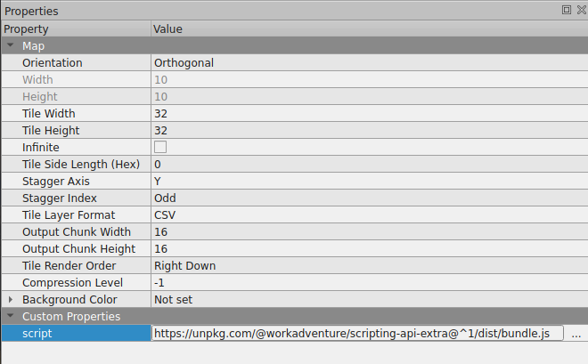The width and height of the screenshot is (588, 364).
Task: Collapse the Map properties group
Action: 10,45
